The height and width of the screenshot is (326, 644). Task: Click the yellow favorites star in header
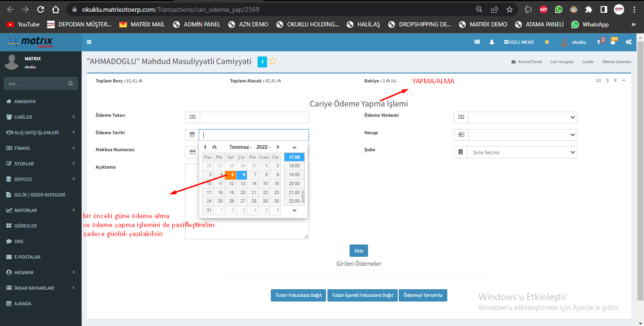(547, 42)
